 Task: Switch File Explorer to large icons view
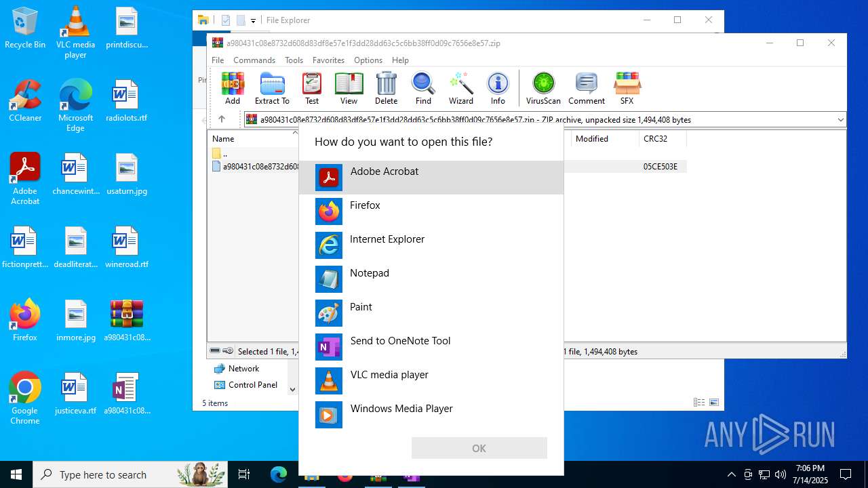(x=714, y=402)
